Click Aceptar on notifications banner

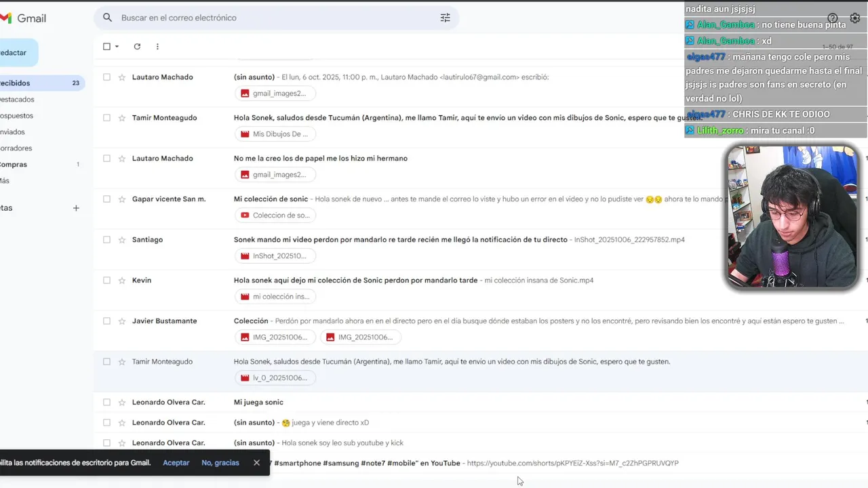click(x=176, y=463)
